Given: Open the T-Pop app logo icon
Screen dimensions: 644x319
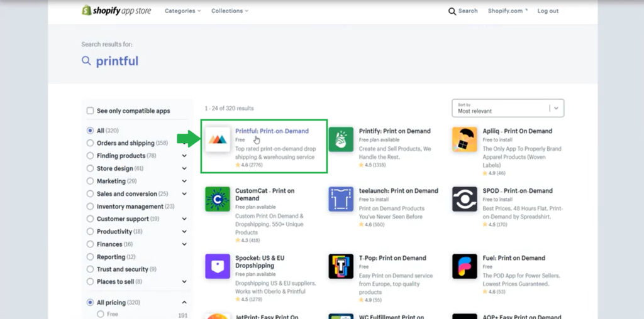Looking at the screenshot, I should click(x=341, y=266).
